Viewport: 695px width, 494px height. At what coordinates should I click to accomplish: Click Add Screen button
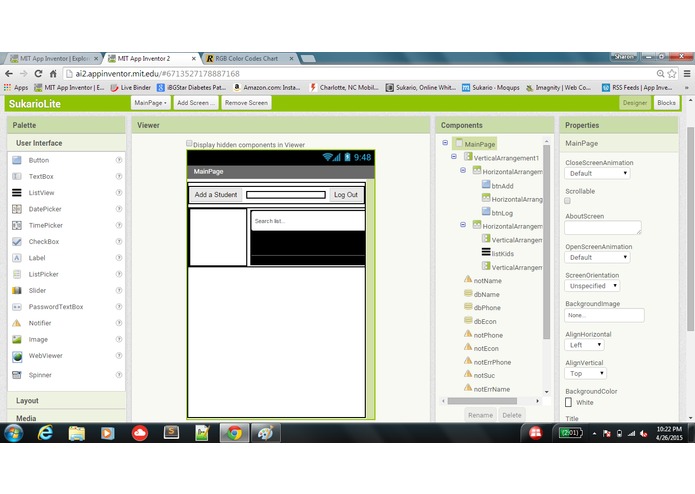(x=195, y=103)
